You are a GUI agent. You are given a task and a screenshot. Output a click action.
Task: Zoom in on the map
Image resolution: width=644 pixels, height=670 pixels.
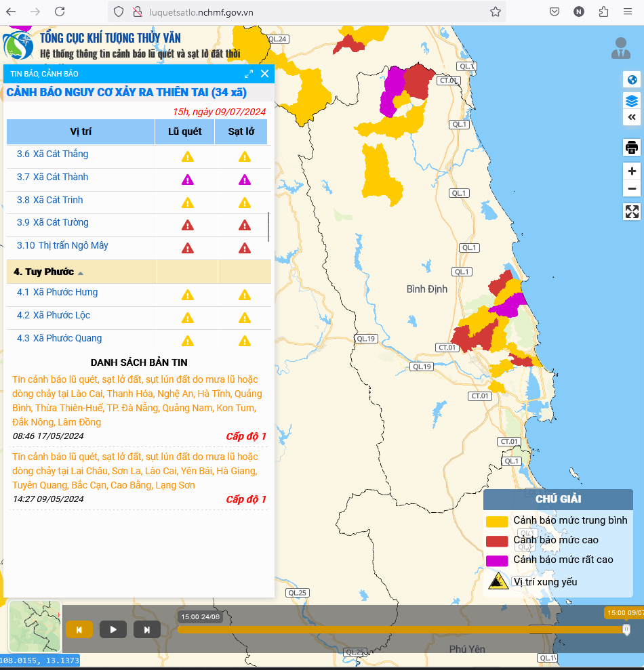click(x=632, y=171)
